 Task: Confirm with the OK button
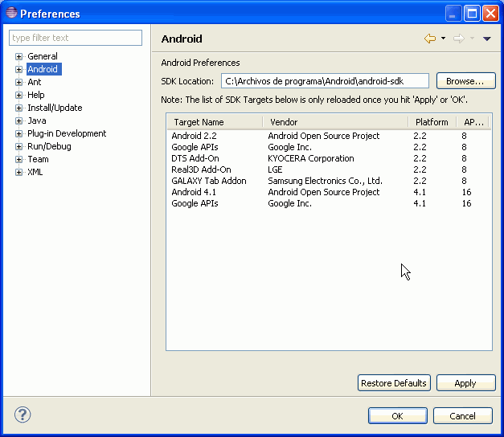point(398,416)
